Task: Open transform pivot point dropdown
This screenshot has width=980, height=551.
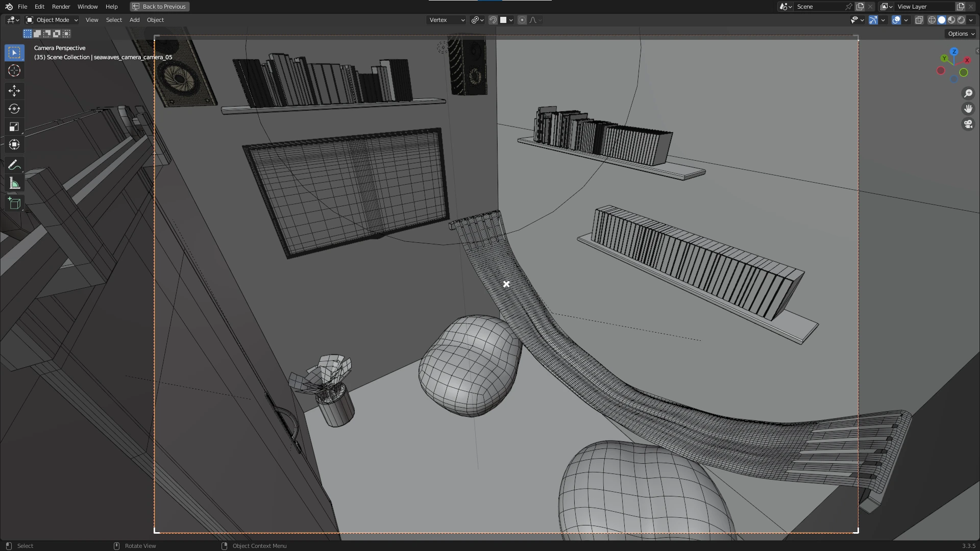Action: coord(477,20)
